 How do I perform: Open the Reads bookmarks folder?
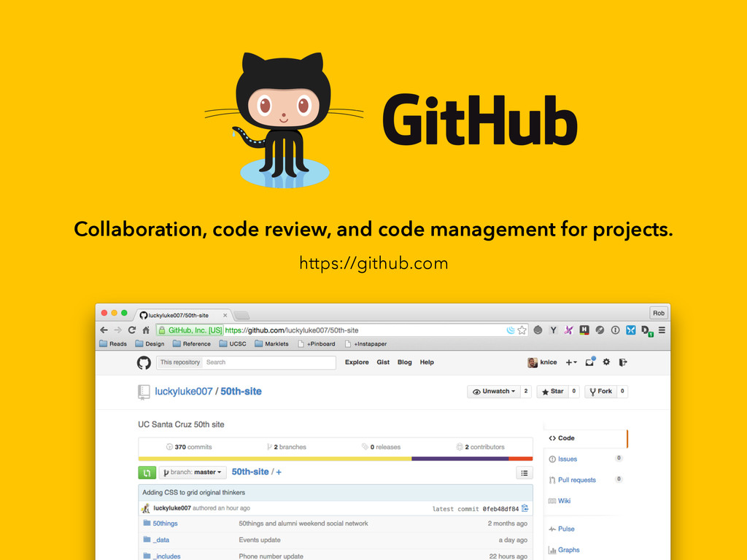tap(113, 344)
